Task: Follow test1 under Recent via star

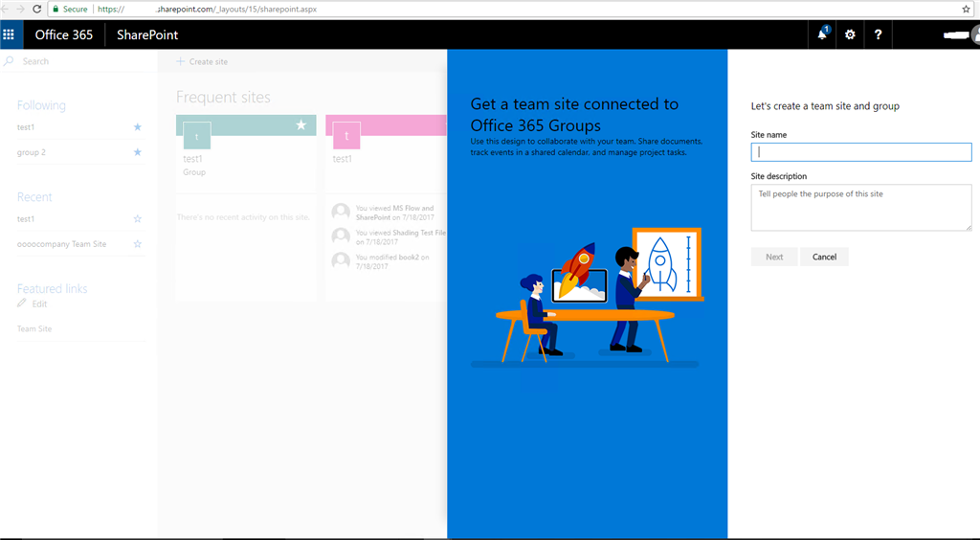Action: pos(138,218)
